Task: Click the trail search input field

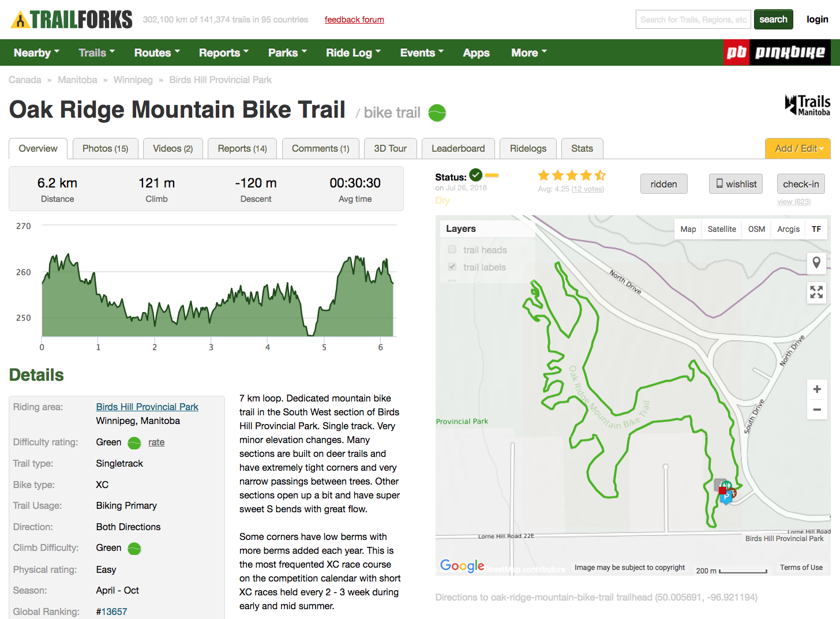Action: (693, 20)
